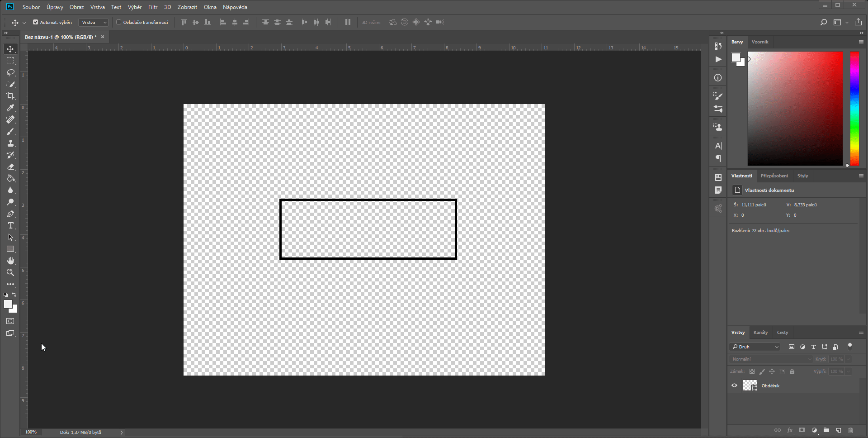The width and height of the screenshot is (868, 438).
Task: Filter for adjustment layers
Action: tap(802, 347)
